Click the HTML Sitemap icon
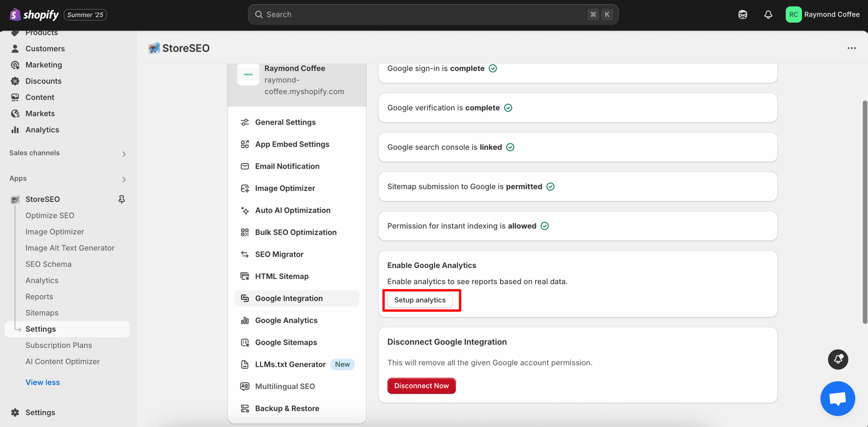This screenshot has width=868, height=427. pos(245,277)
